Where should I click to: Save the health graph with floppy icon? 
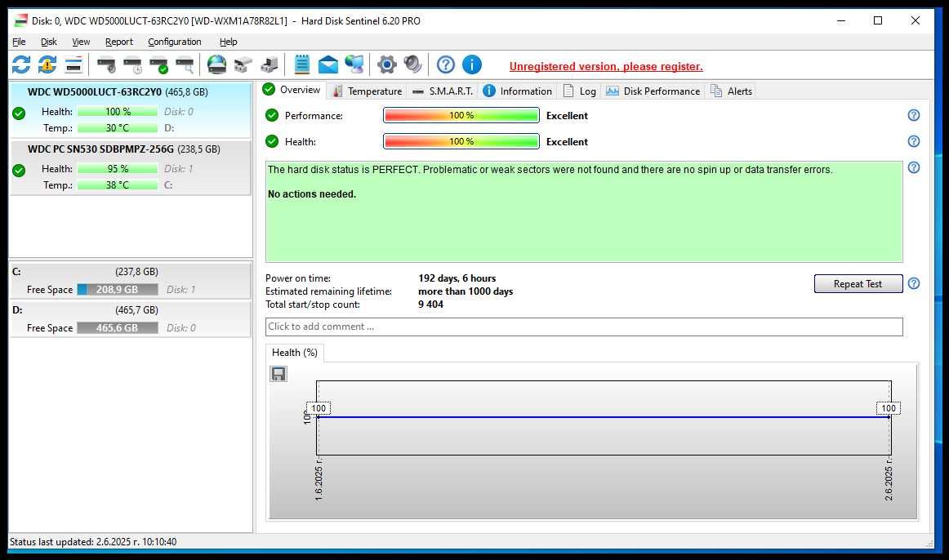pos(278,374)
